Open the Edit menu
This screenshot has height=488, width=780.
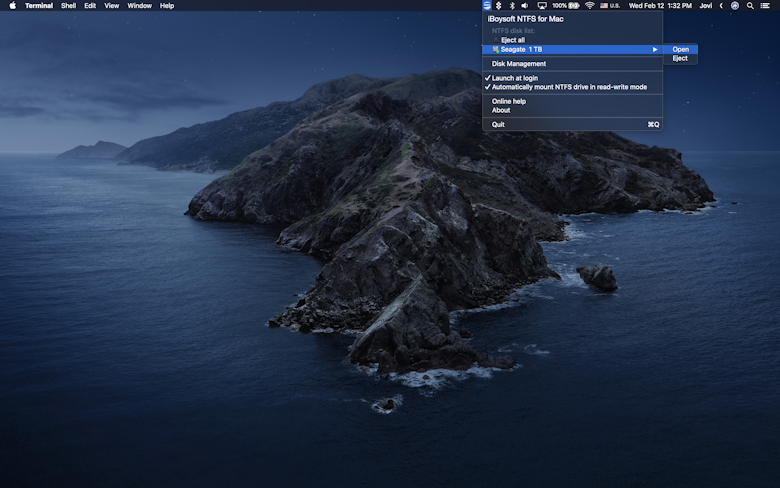(90, 5)
